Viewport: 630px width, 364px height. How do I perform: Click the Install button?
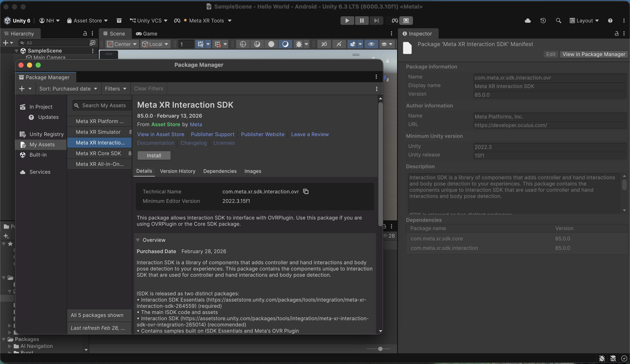[x=154, y=155]
